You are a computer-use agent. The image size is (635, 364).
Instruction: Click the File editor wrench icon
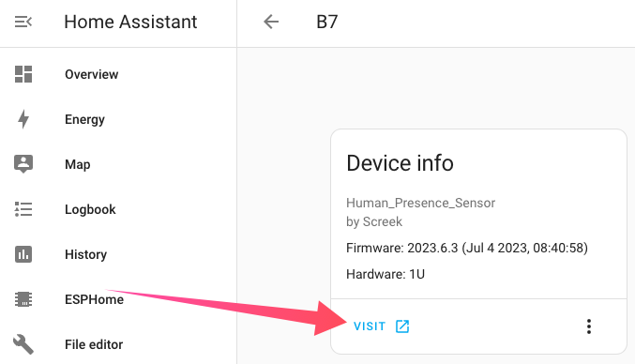(23, 344)
